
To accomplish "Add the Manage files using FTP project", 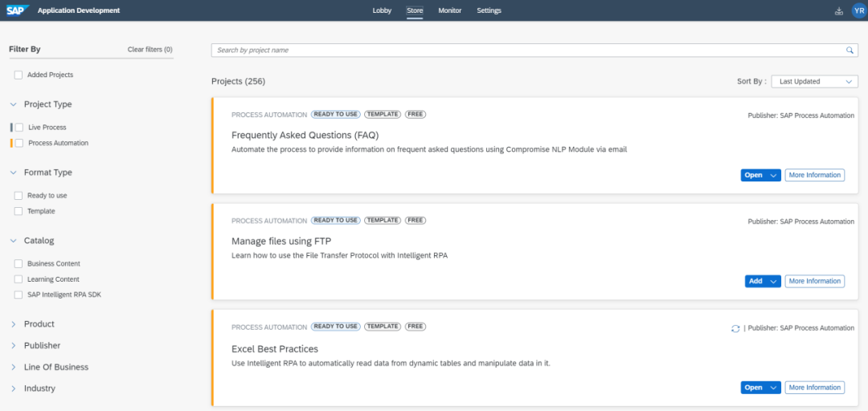I will (755, 281).
